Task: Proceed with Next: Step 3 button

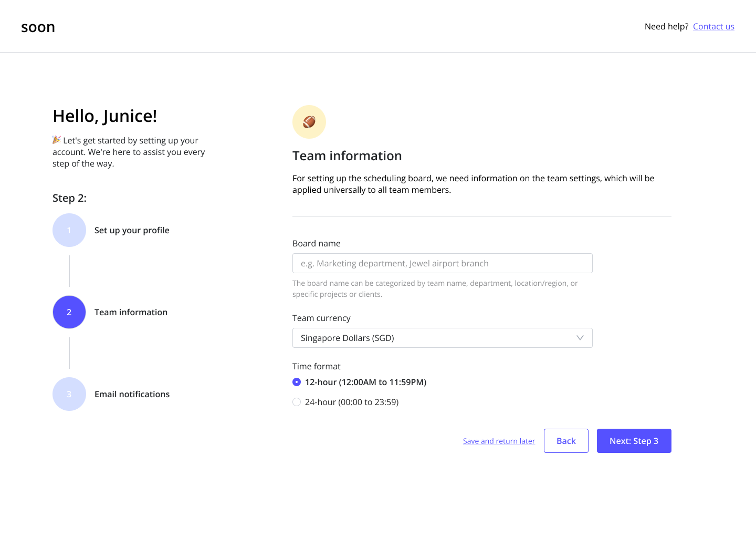Action: tap(634, 441)
